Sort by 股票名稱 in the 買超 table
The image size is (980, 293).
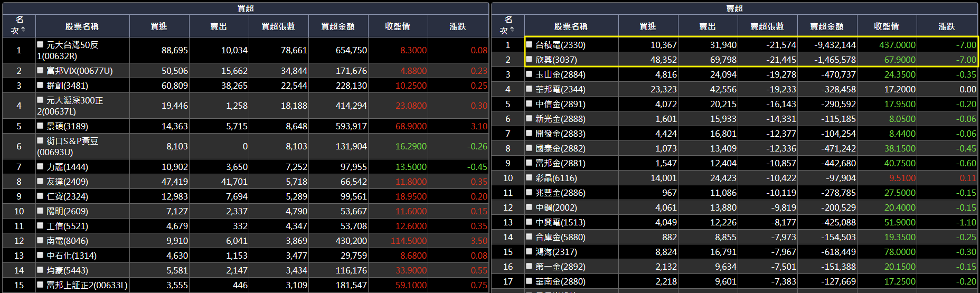click(82, 26)
